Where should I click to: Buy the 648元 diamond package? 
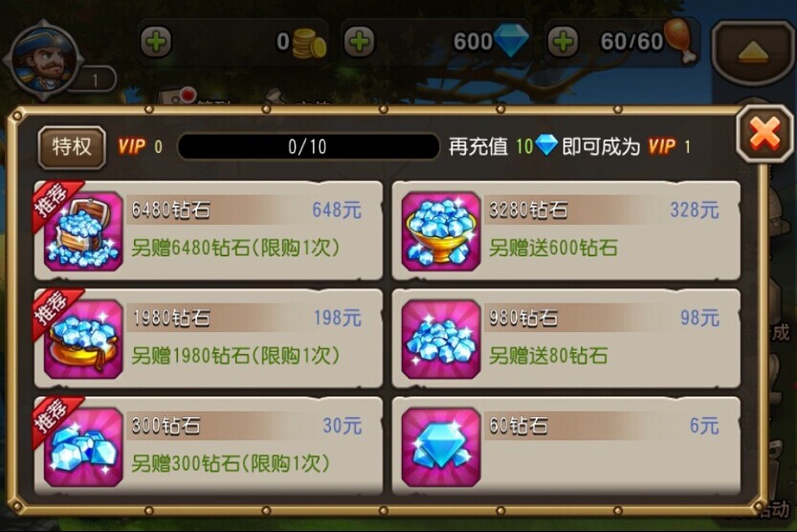tap(209, 231)
